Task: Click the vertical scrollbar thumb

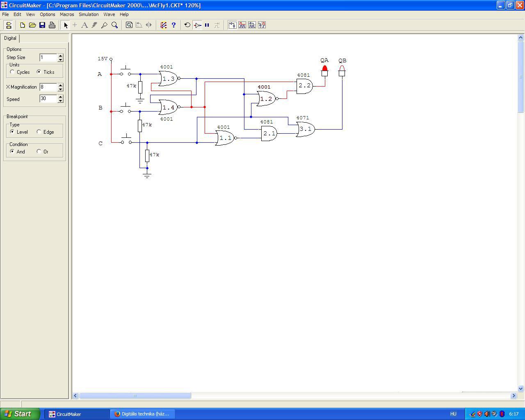Action: (521, 77)
